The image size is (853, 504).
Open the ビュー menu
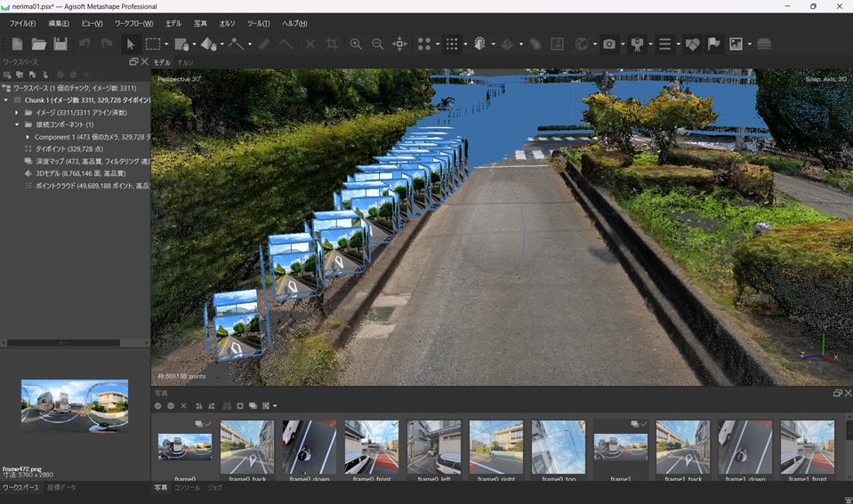[92, 23]
